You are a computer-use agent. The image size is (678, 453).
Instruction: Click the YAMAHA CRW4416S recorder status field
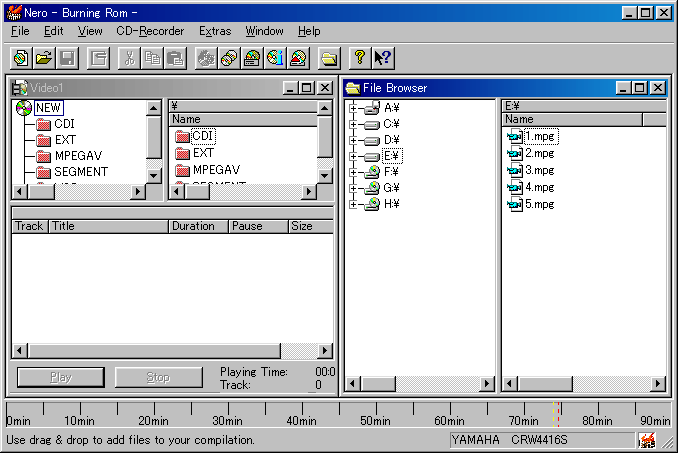[542, 440]
